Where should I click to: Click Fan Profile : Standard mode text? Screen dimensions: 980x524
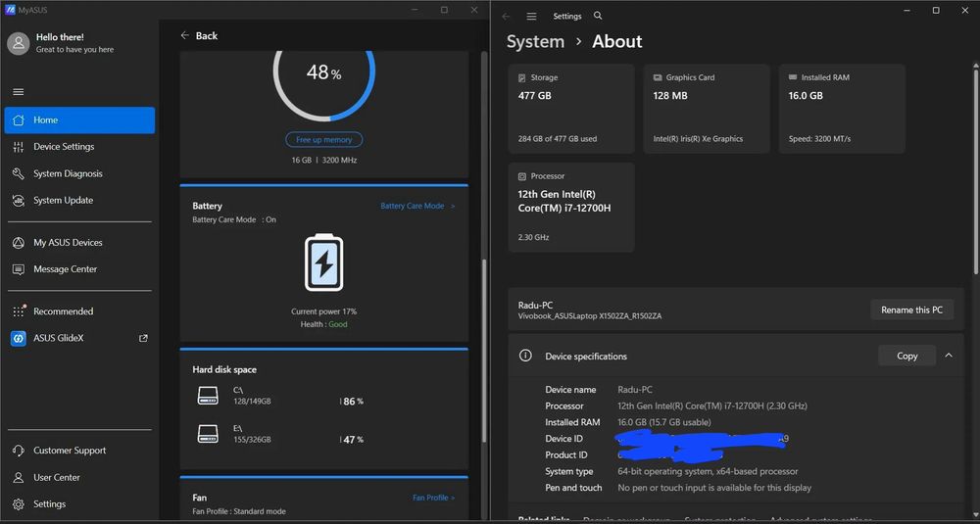tap(239, 511)
